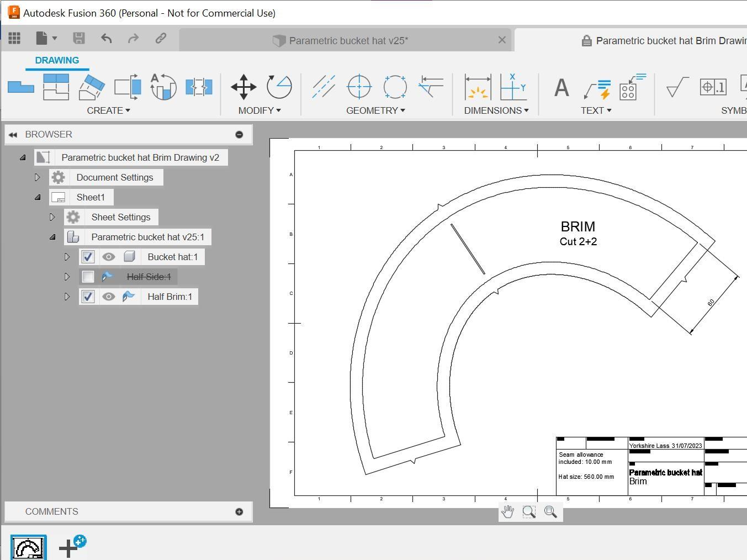Toggle visibility of Half Brim:1
Screen dimensions: 747x560
click(x=109, y=297)
